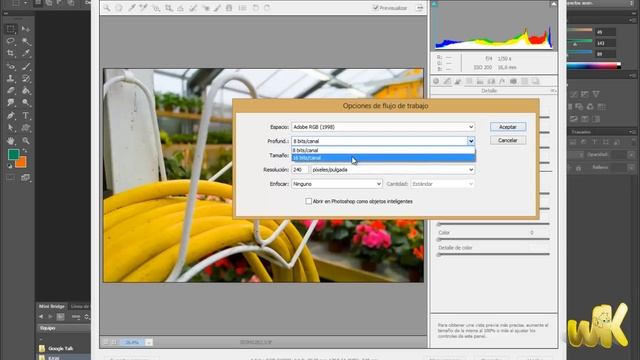The width and height of the screenshot is (640, 360).
Task: Select the Clone Stamp tool
Action: click(11, 78)
